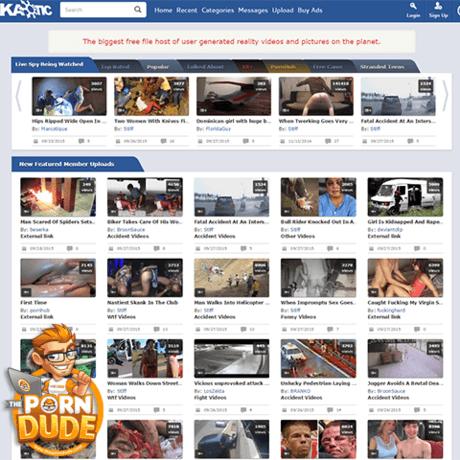Open the Home menu item
Image resolution: width=460 pixels, height=460 pixels.
pos(163,10)
